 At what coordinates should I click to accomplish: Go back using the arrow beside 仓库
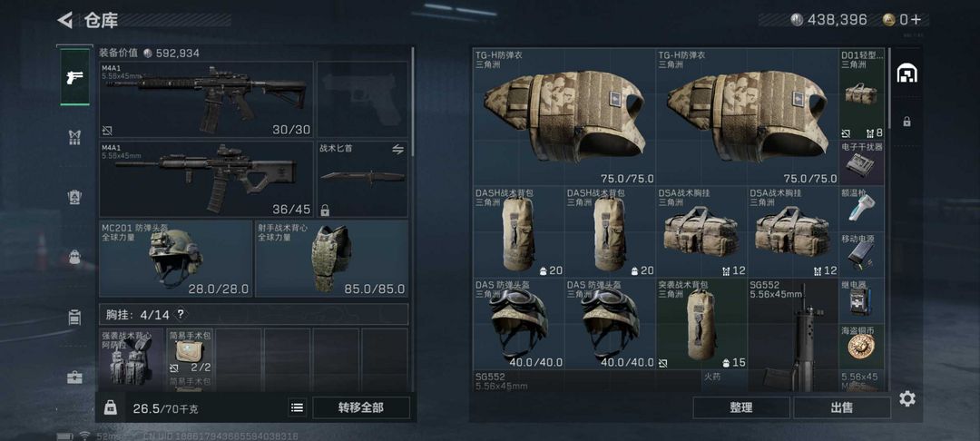65,20
